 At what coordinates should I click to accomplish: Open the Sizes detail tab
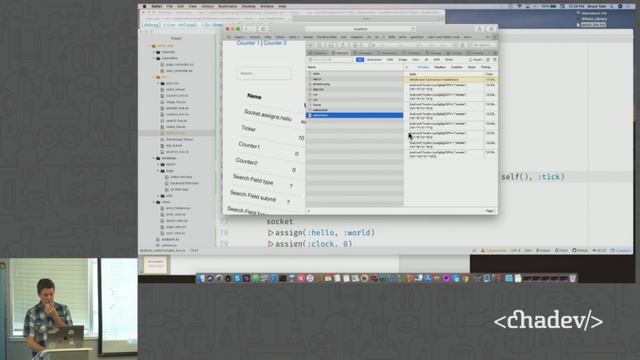tap(472, 67)
